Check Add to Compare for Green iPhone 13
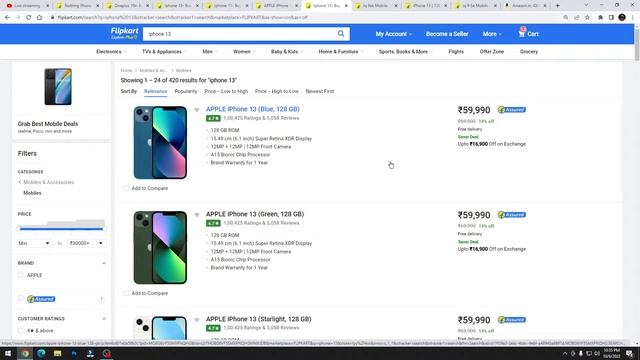 tap(126, 293)
